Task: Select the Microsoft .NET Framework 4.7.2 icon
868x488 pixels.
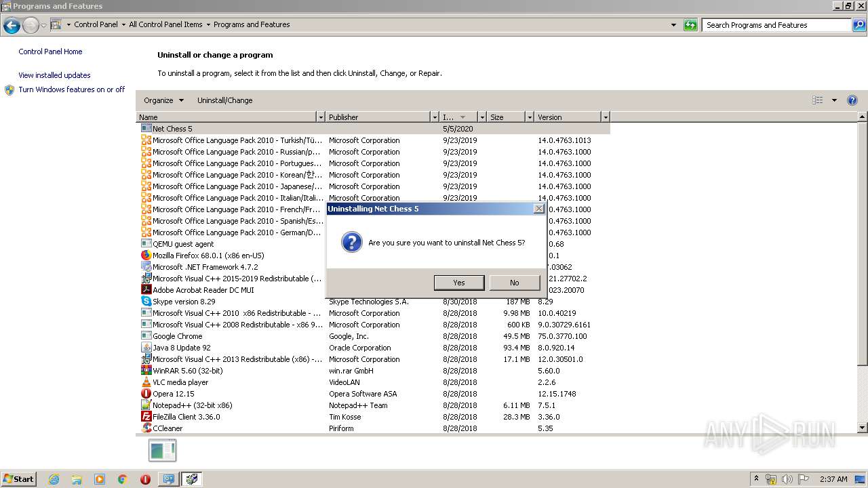Action: click(x=146, y=267)
